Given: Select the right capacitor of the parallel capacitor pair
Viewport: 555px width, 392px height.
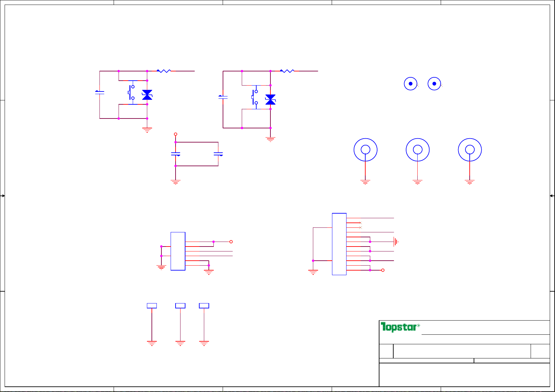Looking at the screenshot, I should click(x=218, y=154).
